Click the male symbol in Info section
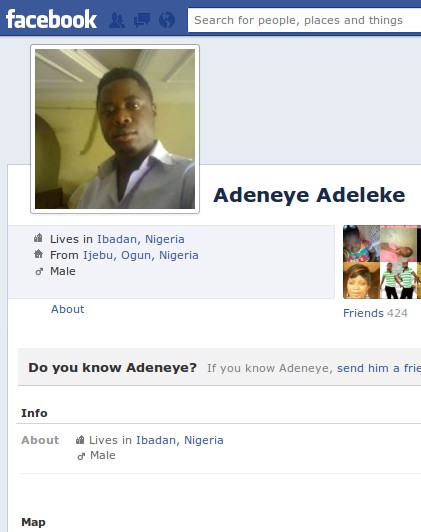The width and height of the screenshot is (421, 532). 81,456
